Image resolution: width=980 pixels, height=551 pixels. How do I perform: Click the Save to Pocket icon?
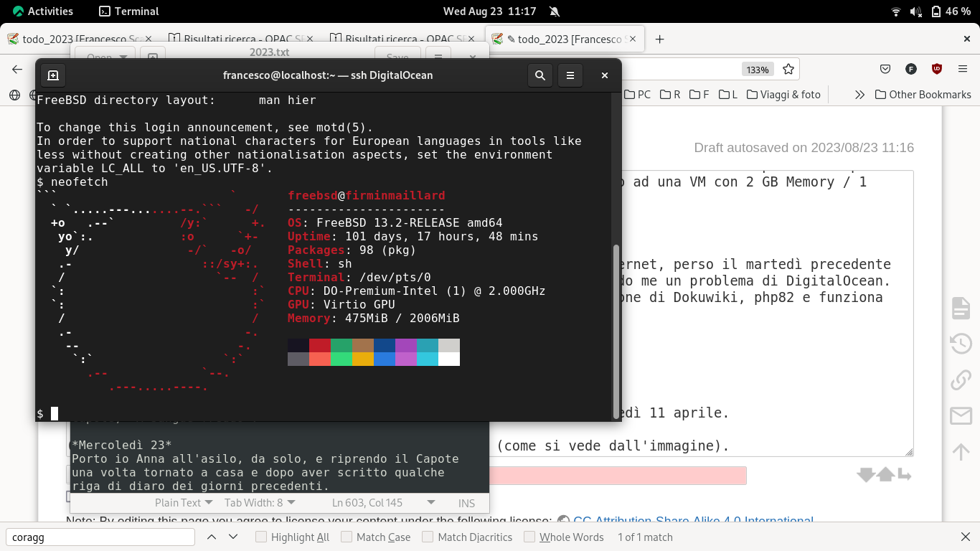885,70
